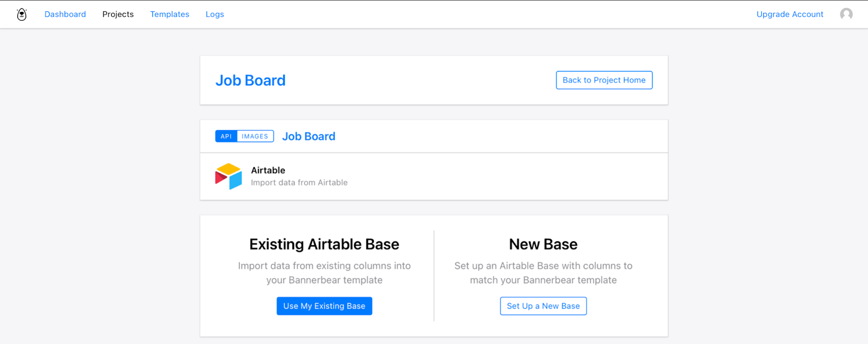Viewport: 868px width, 344px height.
Task: Click the Airtable integration title
Action: (268, 170)
